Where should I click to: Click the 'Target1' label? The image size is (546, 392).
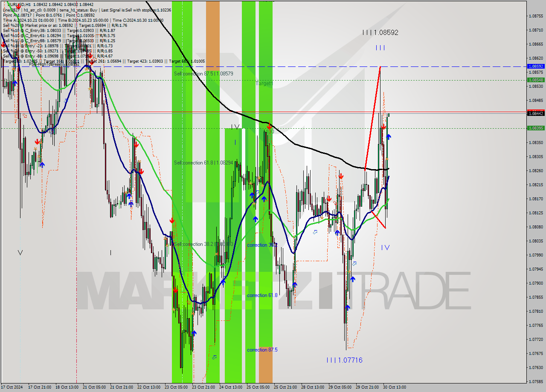point(264,84)
